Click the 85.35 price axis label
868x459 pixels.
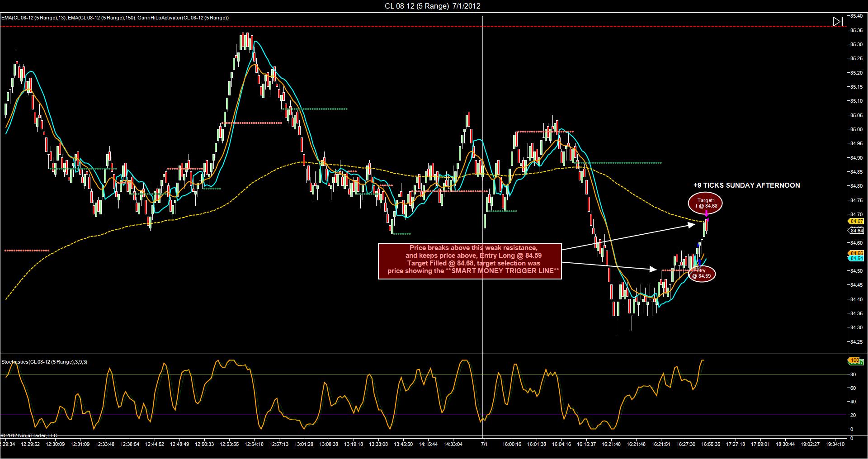pos(856,30)
